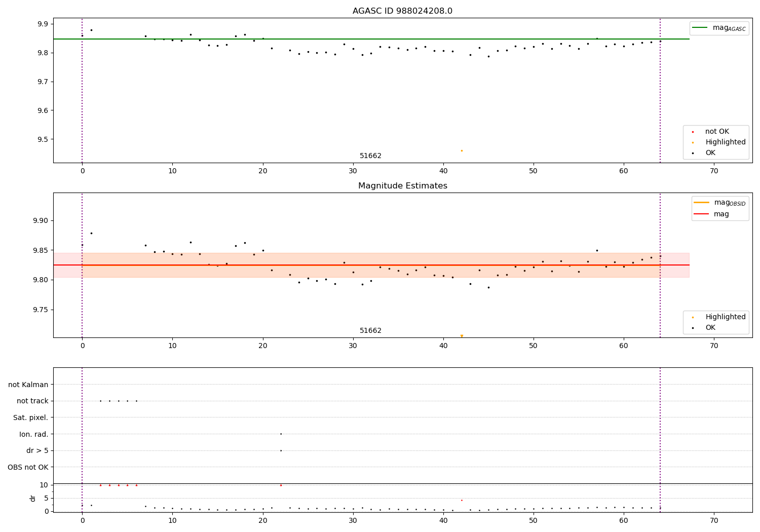Click the orange mag OBSID legend line sample

point(702,203)
